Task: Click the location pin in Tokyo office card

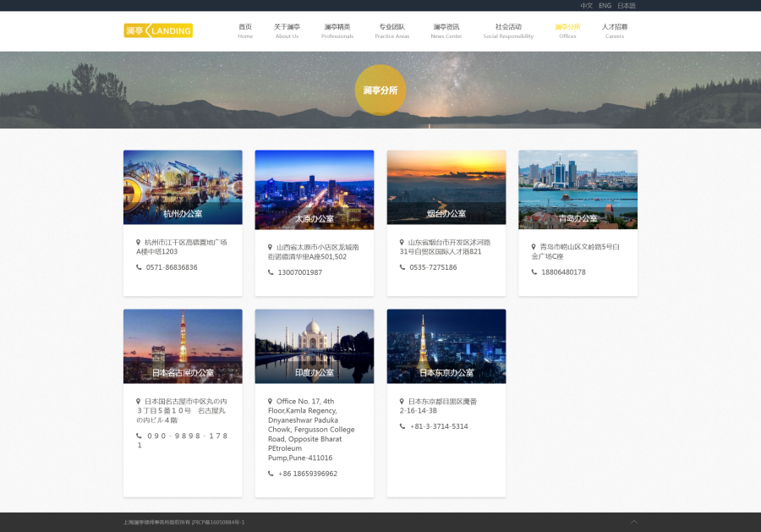Action: pyautogui.click(x=402, y=401)
